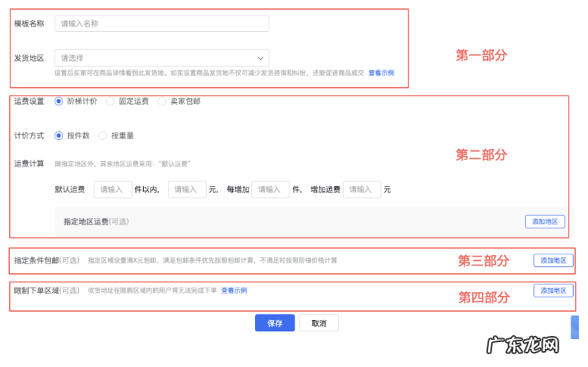Focus the 默认运费 件以内 quantity field
This screenshot has width=588, height=367.
point(113,190)
